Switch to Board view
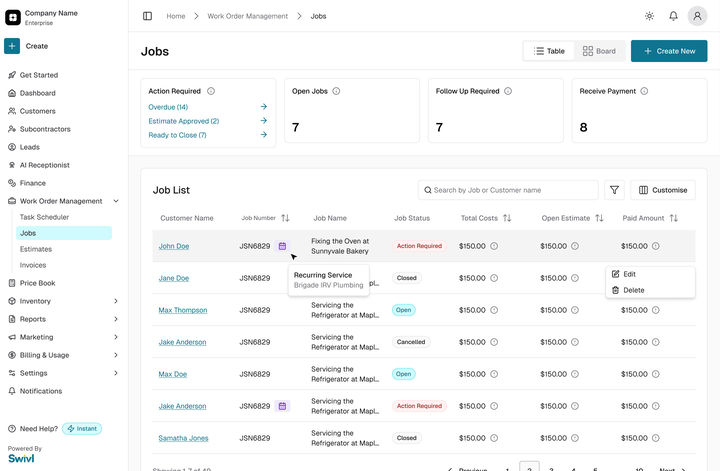 pyautogui.click(x=599, y=51)
